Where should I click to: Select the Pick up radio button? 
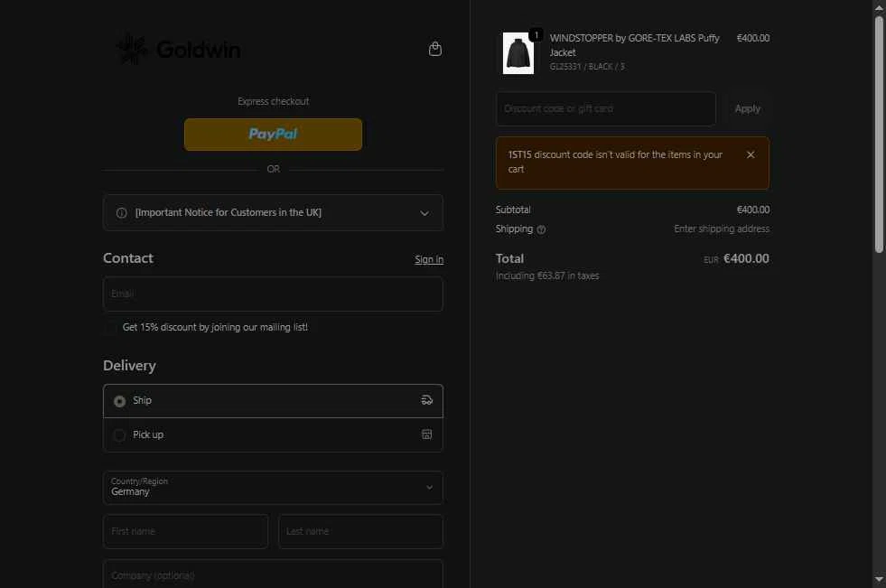click(119, 435)
